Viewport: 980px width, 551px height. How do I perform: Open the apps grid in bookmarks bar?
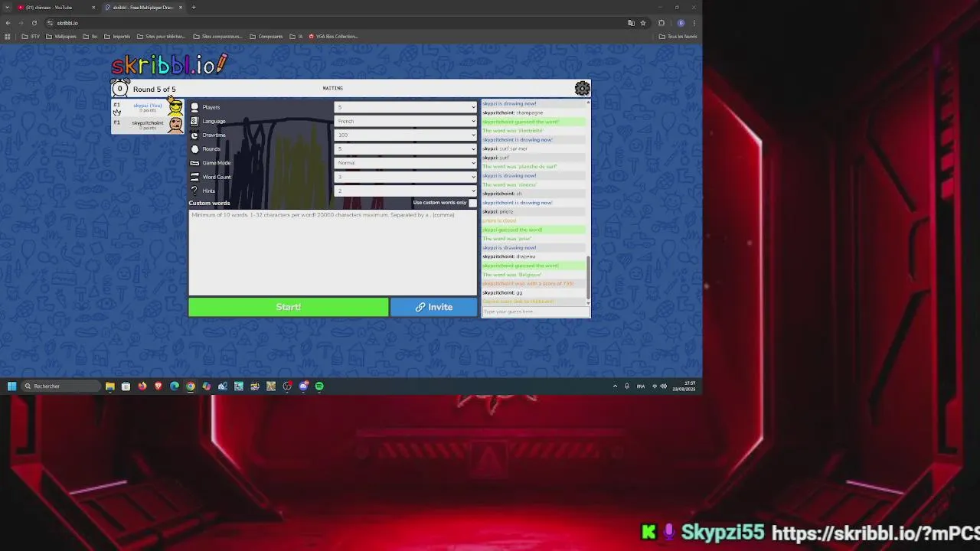[x=8, y=36]
